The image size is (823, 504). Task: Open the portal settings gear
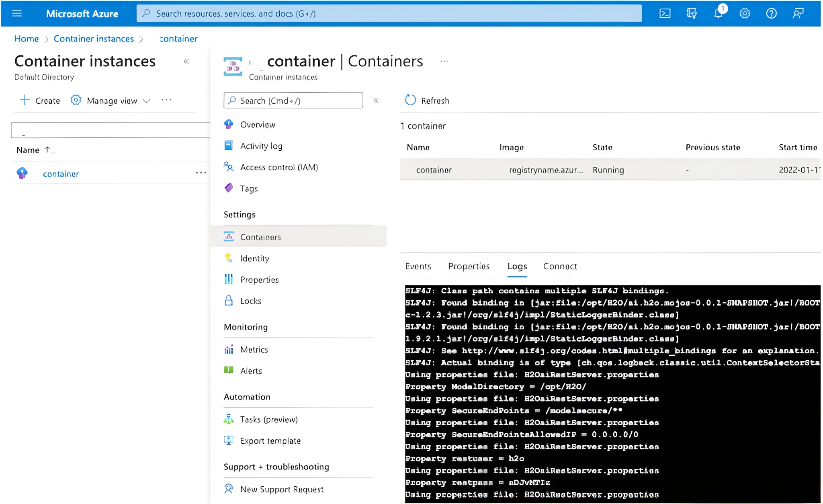coord(745,14)
